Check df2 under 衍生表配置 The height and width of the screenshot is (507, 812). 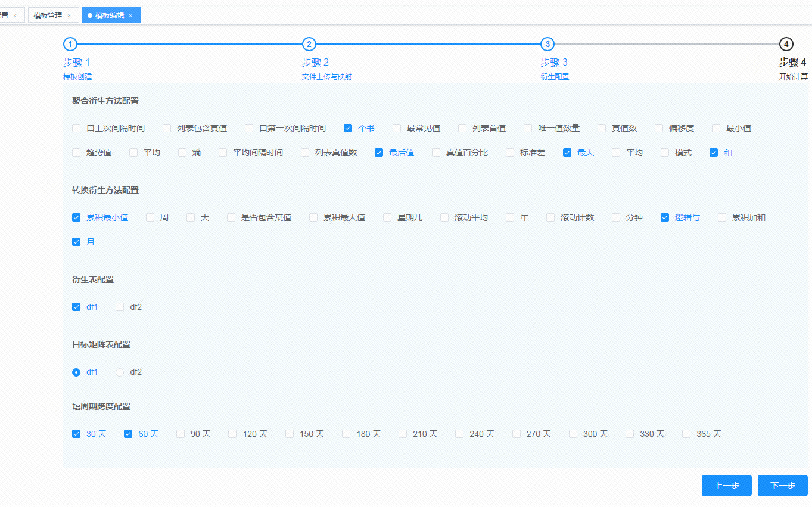120,307
